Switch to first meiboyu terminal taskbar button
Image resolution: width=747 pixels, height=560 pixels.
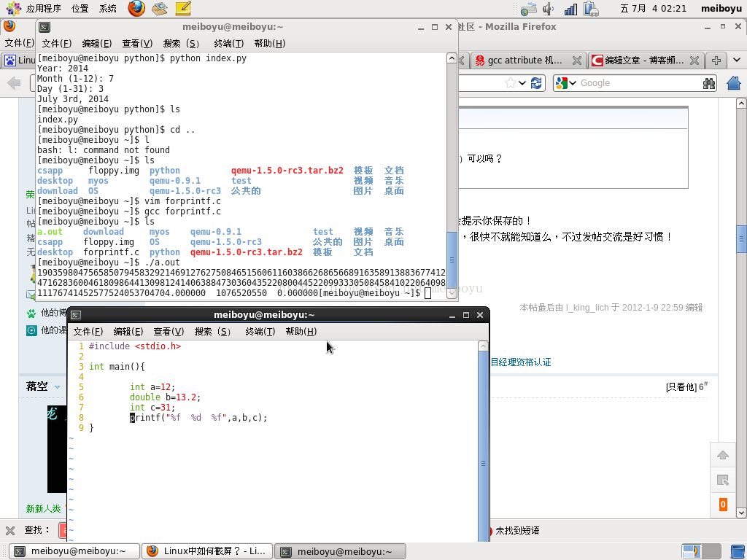click(75, 551)
